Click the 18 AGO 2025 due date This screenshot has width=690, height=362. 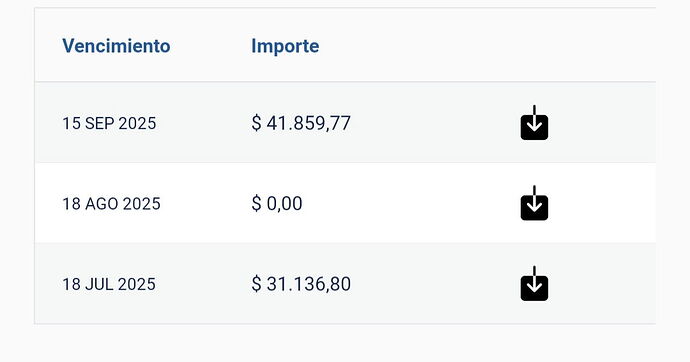[x=111, y=204]
